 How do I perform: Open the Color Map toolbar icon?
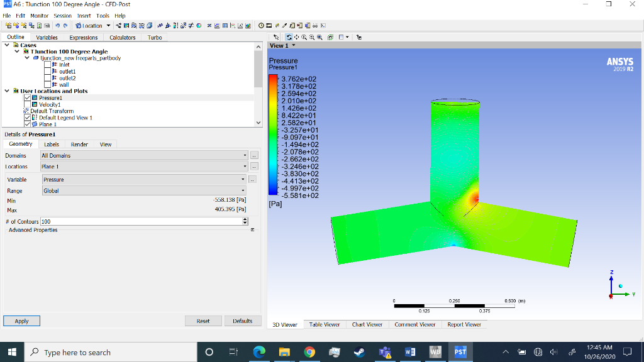[199, 25]
